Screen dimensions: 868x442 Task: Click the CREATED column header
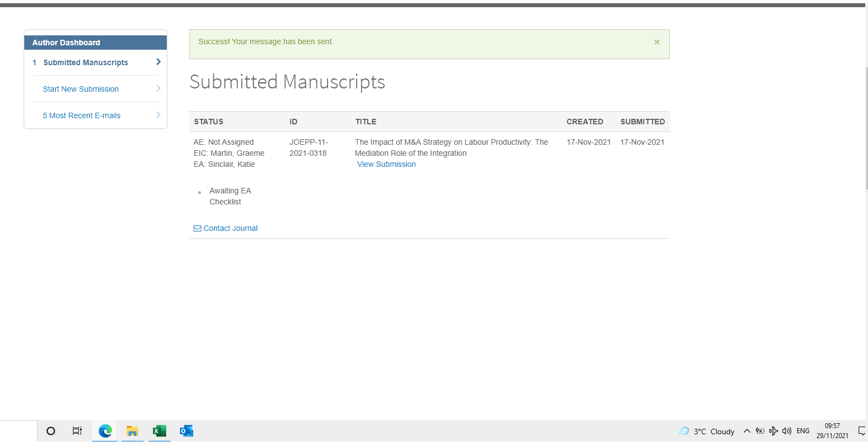[x=585, y=122]
